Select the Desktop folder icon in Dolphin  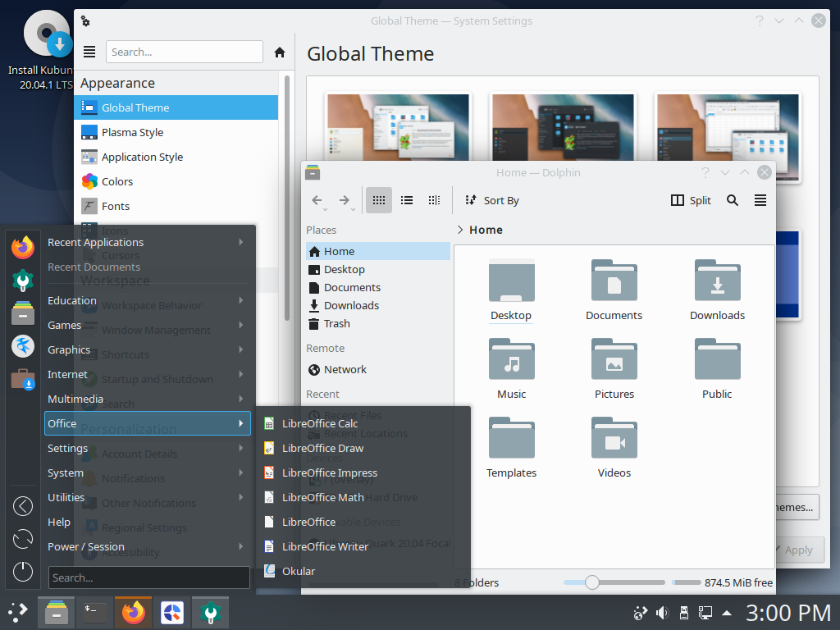pyautogui.click(x=512, y=282)
